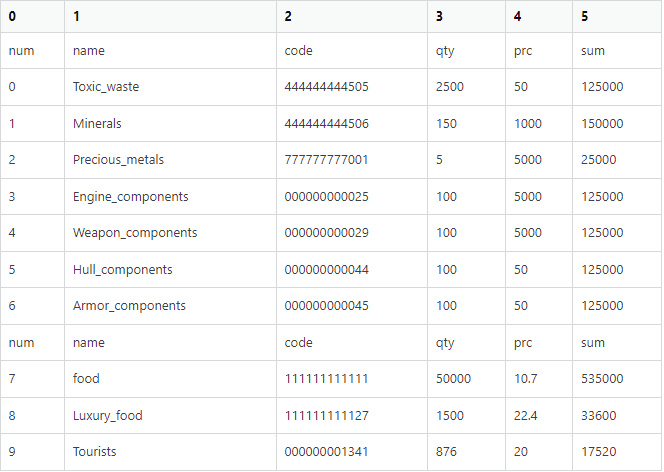This screenshot has height=472, width=664.
Task: Click the qty value 50000
Action: tap(453, 378)
